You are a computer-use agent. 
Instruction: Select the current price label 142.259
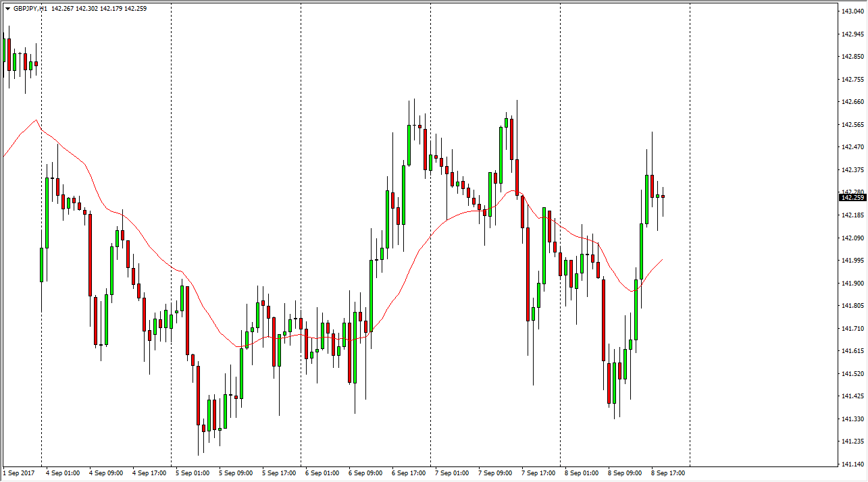pyautogui.click(x=852, y=197)
